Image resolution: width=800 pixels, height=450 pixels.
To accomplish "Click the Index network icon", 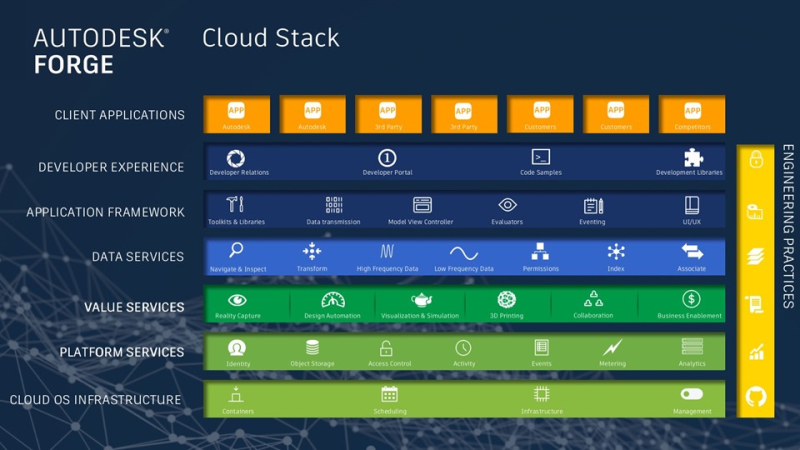I will 616,252.
